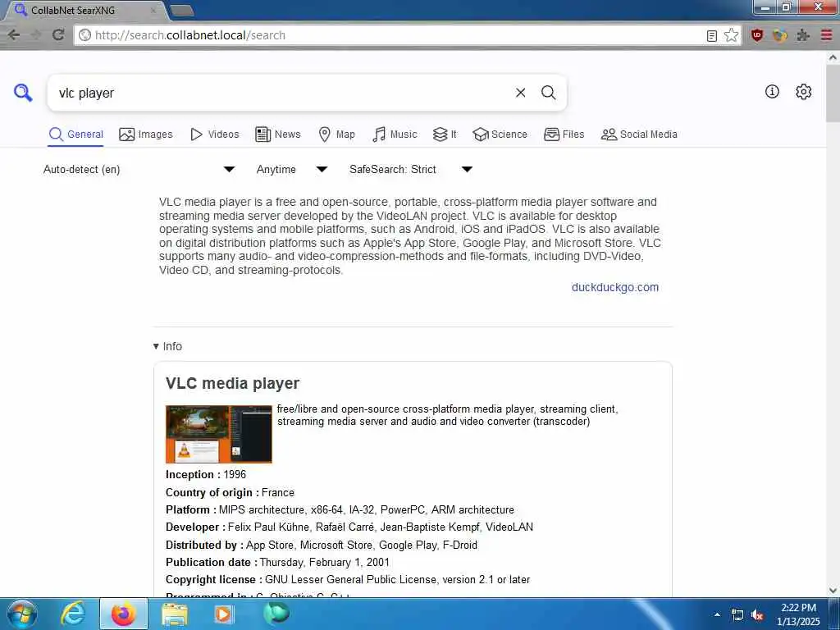Toggle reader view icon in address bar
This screenshot has width=840, height=630.
coord(711,36)
